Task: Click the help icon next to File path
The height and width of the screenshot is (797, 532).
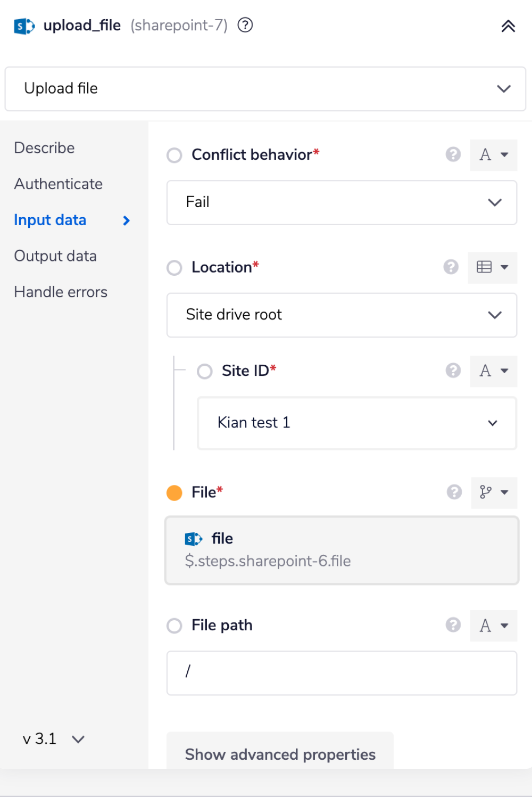Action: pos(453,626)
